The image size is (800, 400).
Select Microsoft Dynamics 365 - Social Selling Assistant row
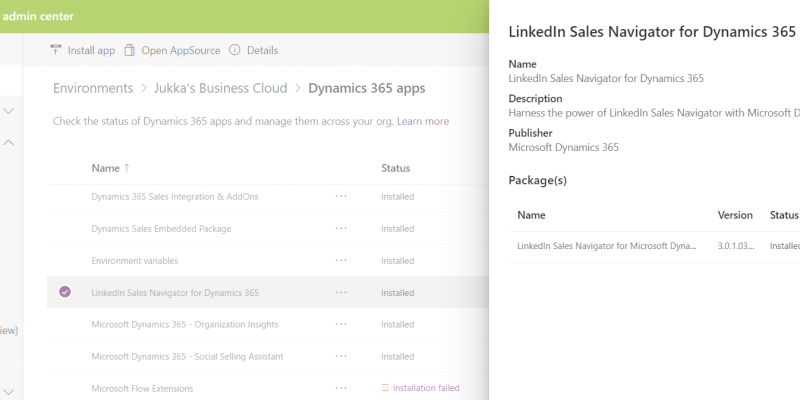click(267, 356)
